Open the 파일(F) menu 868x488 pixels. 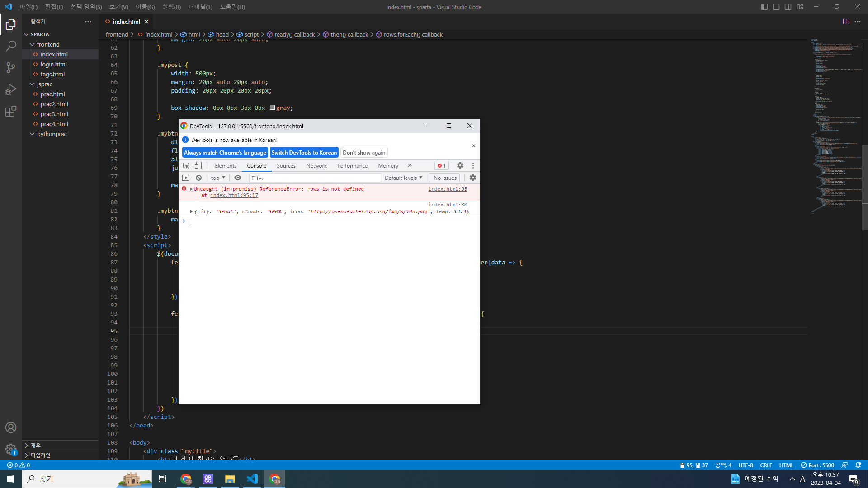(28, 7)
